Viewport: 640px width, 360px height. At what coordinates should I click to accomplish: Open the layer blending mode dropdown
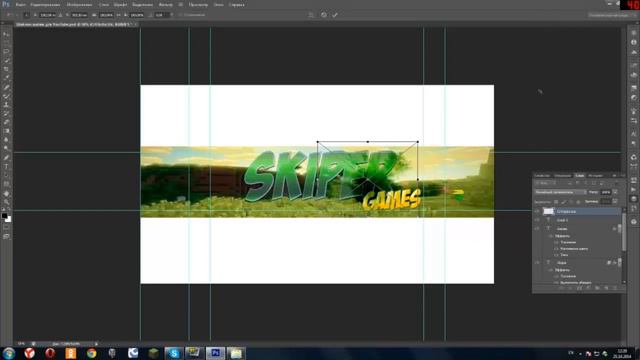tap(560, 192)
